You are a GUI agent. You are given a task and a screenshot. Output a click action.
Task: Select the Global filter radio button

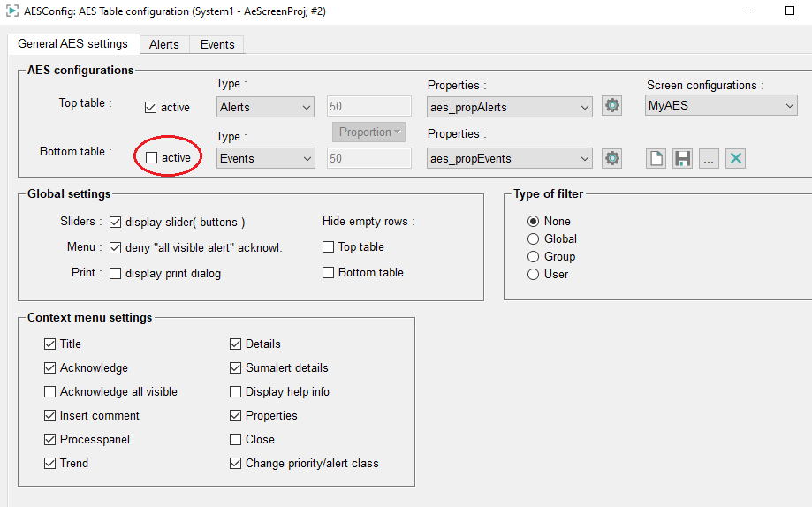pyautogui.click(x=533, y=238)
